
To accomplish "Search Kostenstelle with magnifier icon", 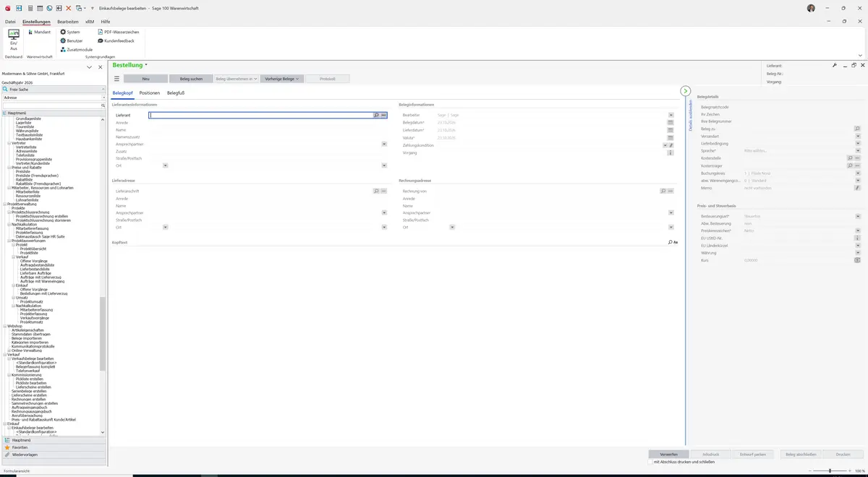I will coord(850,158).
